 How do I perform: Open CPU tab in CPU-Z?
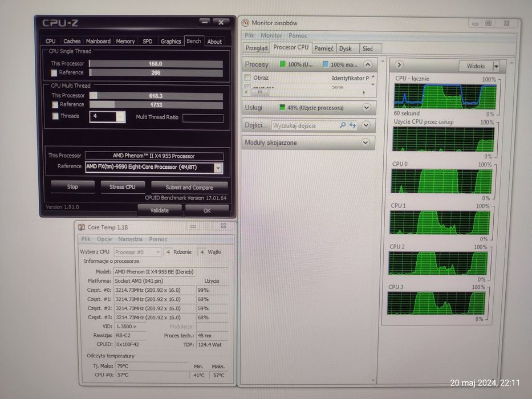click(x=50, y=42)
